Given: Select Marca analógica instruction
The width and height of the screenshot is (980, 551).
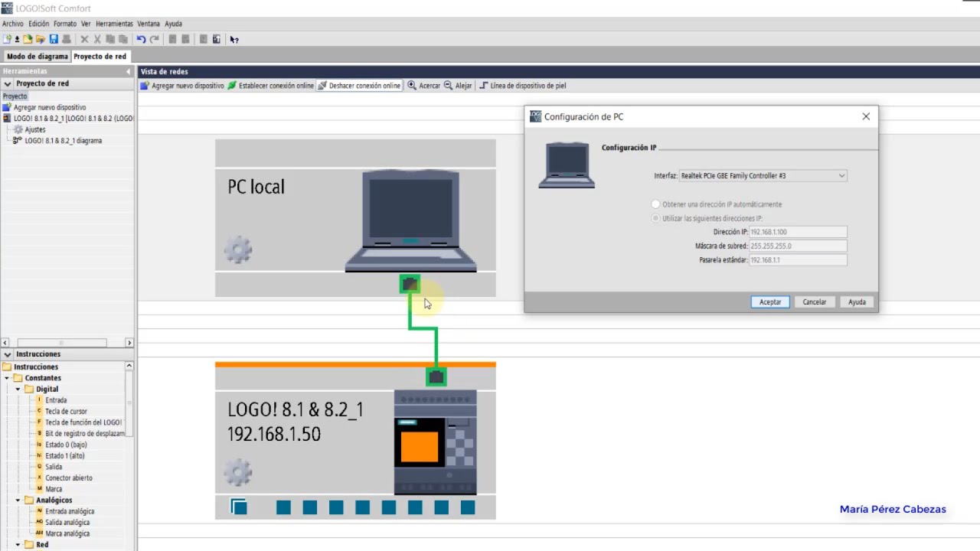Looking at the screenshot, I should (67, 533).
